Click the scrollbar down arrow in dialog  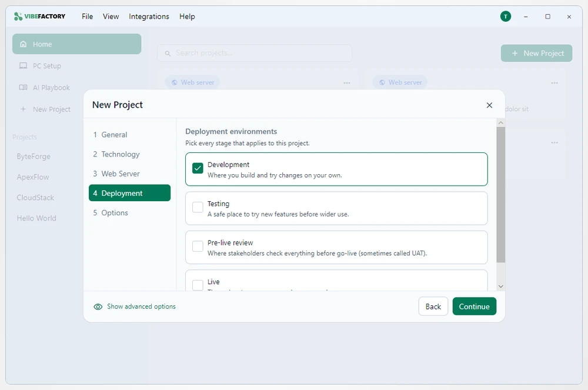(500, 286)
